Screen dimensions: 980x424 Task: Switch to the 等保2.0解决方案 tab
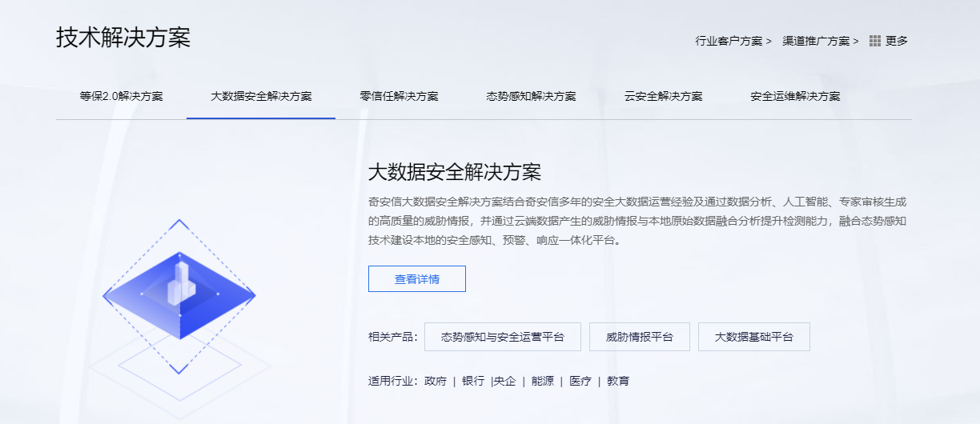(x=121, y=96)
